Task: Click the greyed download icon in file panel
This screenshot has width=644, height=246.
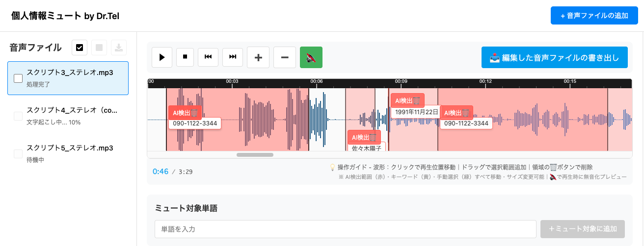Action: click(119, 48)
